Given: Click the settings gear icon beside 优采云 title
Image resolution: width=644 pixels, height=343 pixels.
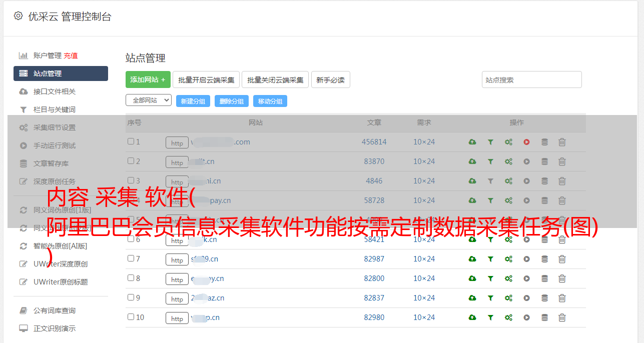Looking at the screenshot, I should [x=19, y=16].
